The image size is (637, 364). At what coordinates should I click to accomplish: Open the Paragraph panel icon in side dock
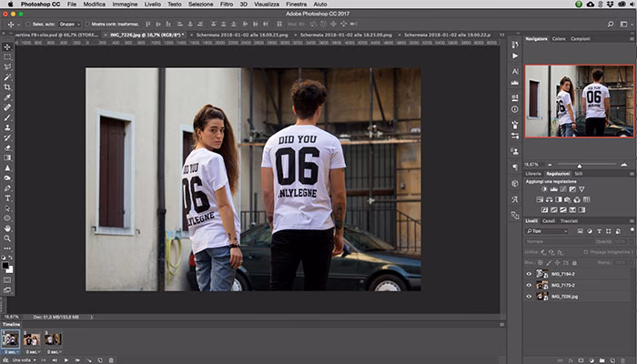click(x=515, y=167)
